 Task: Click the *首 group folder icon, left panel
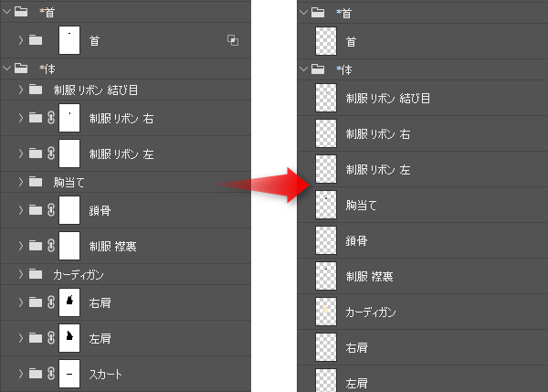coord(21,12)
